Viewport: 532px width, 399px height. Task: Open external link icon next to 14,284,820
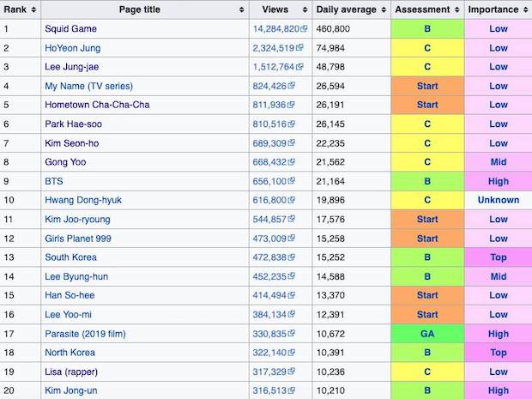(x=304, y=28)
